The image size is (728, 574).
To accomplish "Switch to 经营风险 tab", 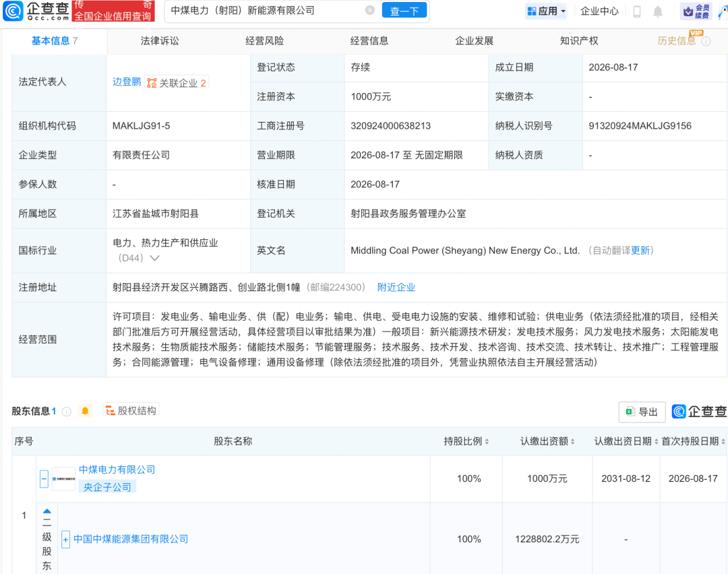I will (265, 41).
